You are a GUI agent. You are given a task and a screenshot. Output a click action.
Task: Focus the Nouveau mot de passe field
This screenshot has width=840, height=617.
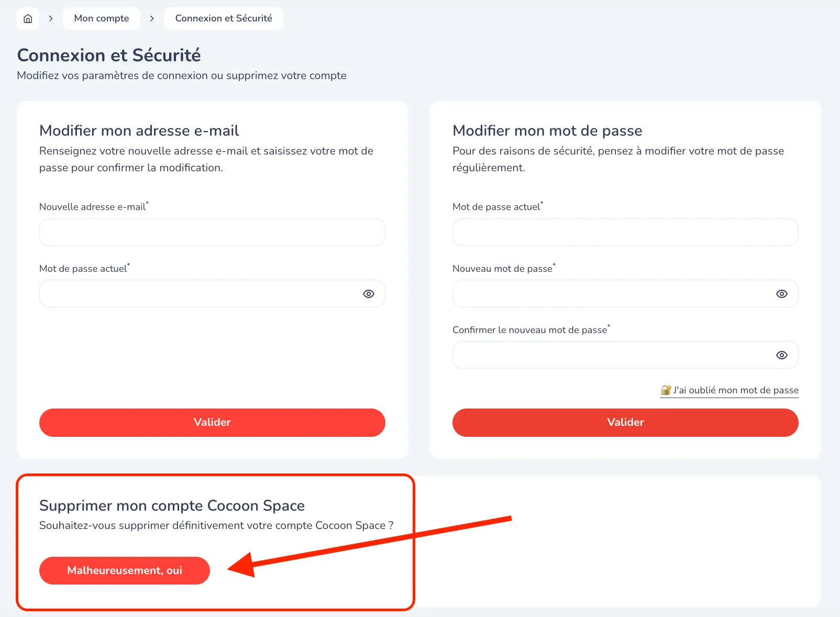click(613, 294)
